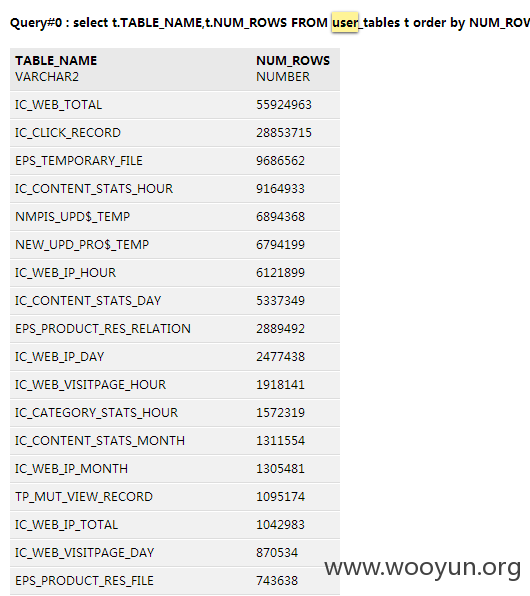This screenshot has height=596, width=530.
Task: Click the IC_WEB_IP_HOUR row
Action: 175,273
